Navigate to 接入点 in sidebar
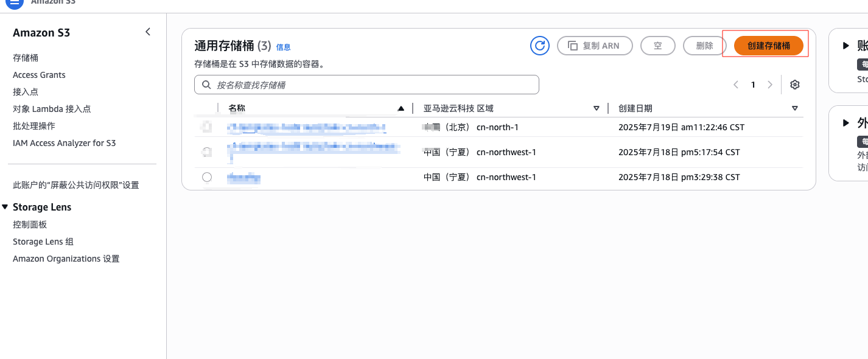 pyautogui.click(x=26, y=92)
